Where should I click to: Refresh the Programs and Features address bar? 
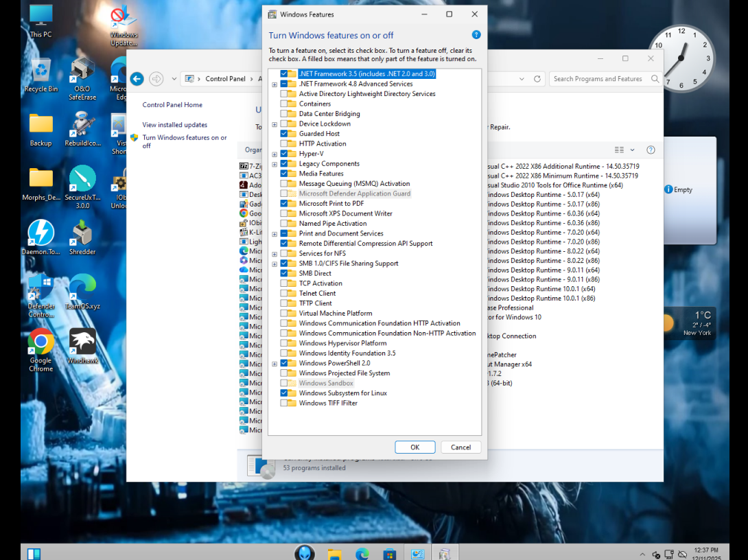(x=537, y=79)
